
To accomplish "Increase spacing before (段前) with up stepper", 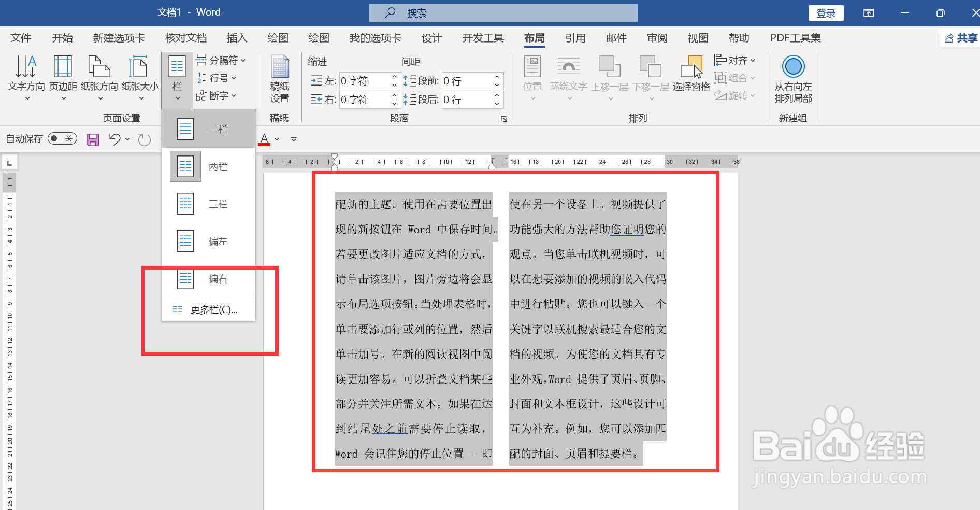I will 497,77.
